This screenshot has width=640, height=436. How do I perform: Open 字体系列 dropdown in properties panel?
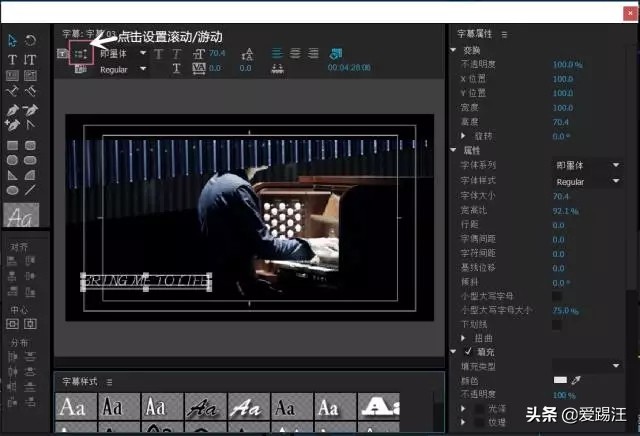[587, 165]
